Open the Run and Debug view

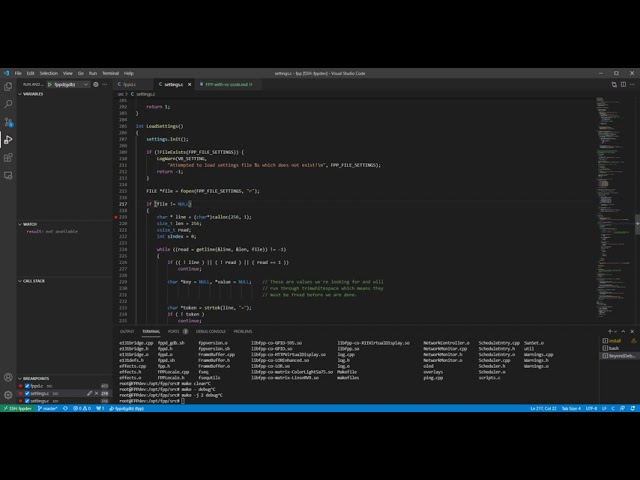tap(8, 140)
